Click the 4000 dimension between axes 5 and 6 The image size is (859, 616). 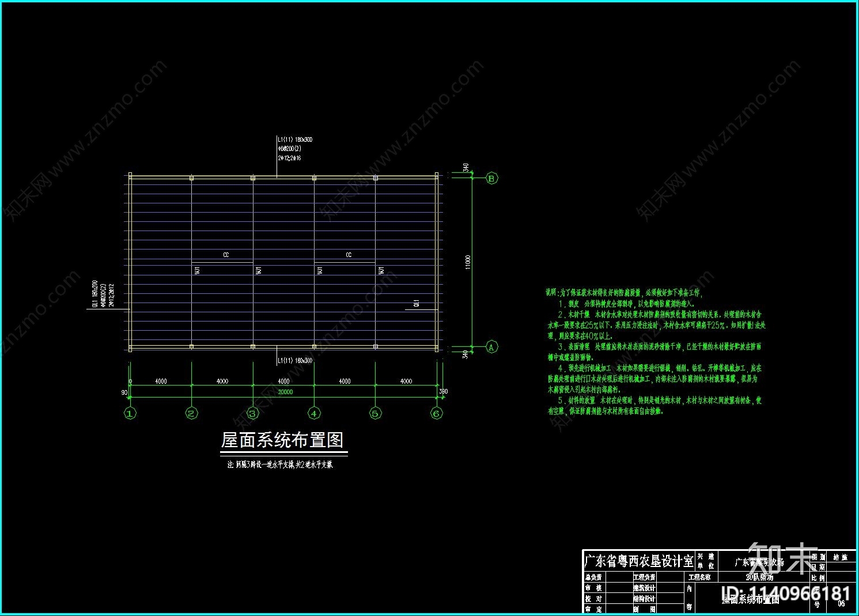click(x=406, y=381)
